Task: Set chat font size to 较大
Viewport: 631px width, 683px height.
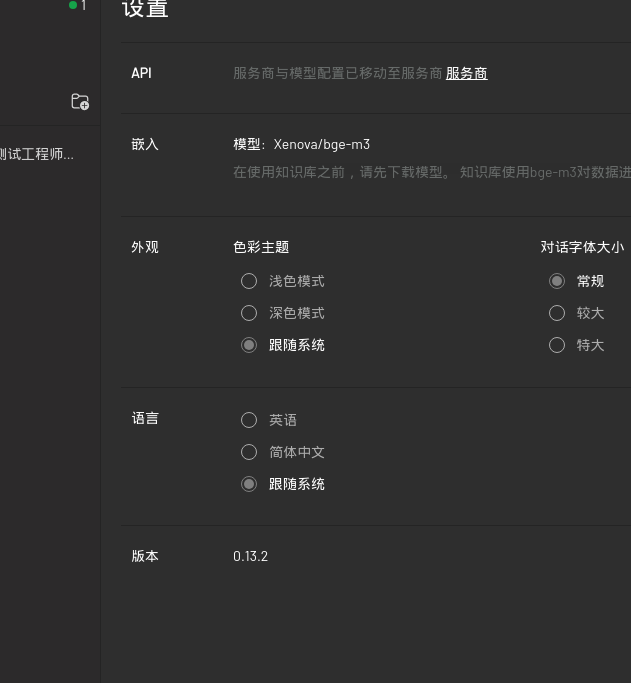Action: 557,313
